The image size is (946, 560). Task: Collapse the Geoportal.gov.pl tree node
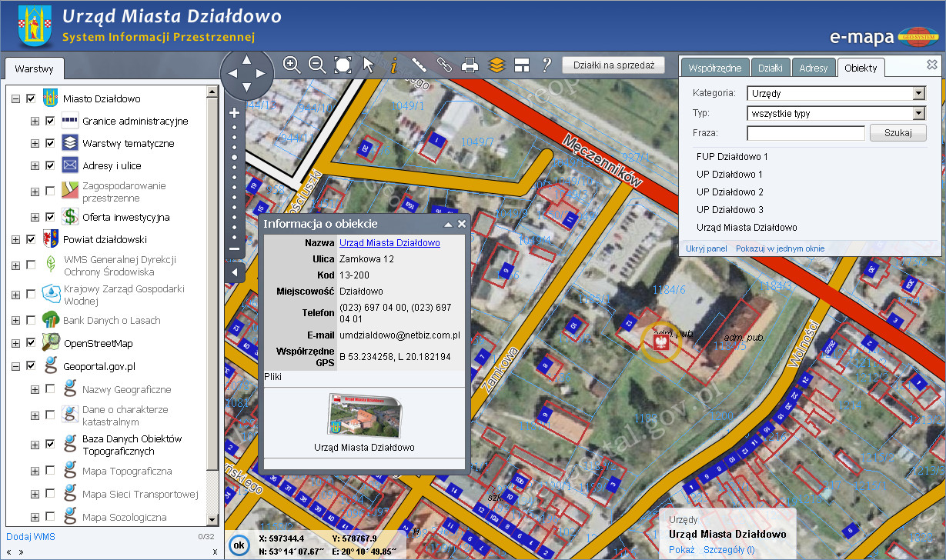point(15,366)
